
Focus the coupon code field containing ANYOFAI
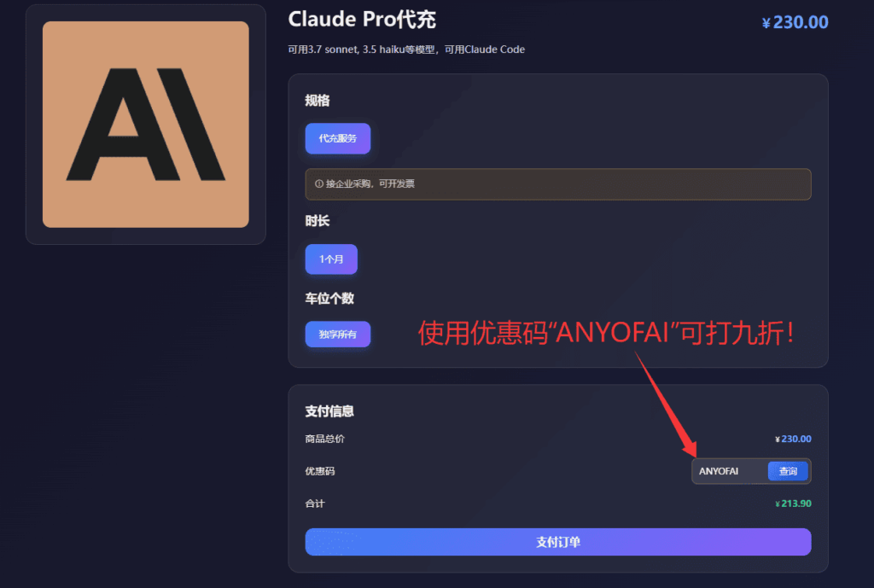pos(728,471)
